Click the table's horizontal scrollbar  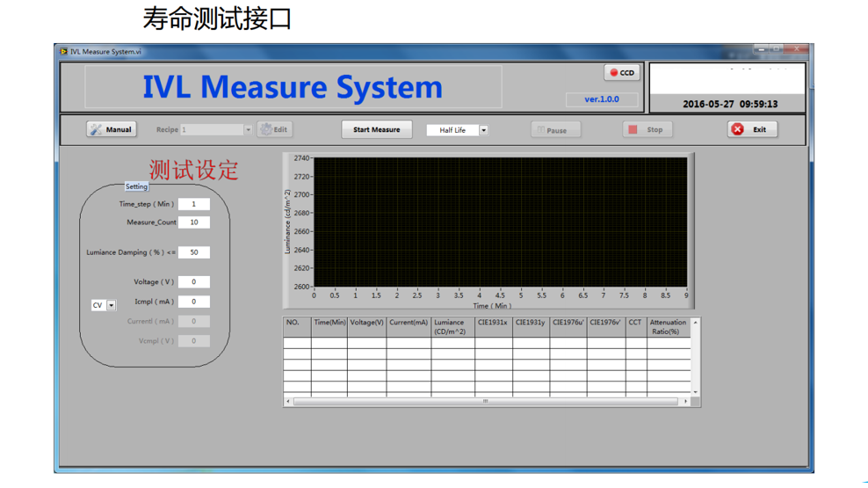tap(486, 402)
